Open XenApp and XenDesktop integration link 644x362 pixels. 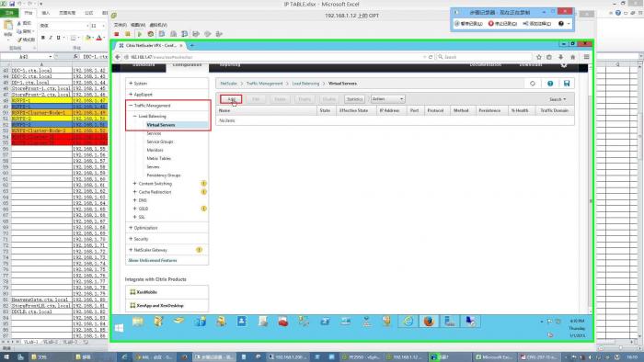(x=160, y=306)
